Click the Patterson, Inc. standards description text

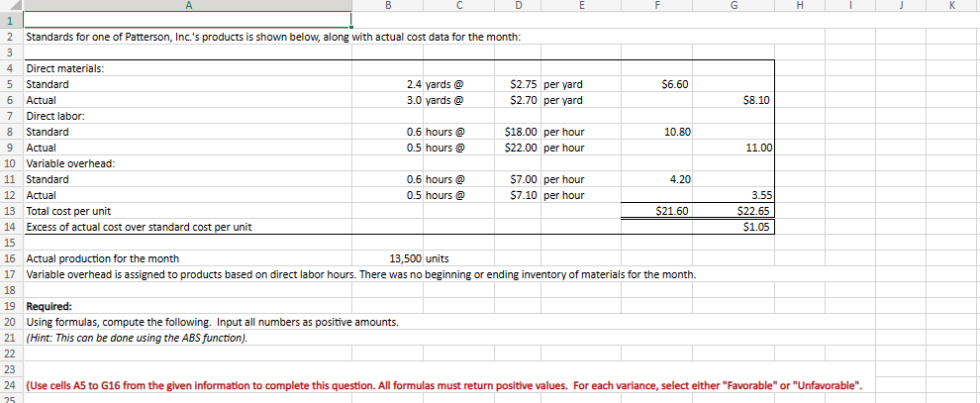(x=273, y=37)
